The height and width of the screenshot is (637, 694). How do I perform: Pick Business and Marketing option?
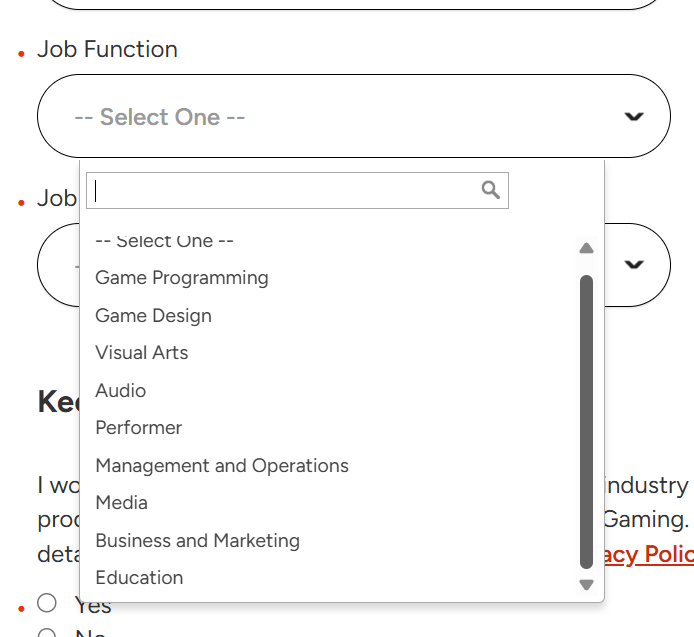click(197, 541)
